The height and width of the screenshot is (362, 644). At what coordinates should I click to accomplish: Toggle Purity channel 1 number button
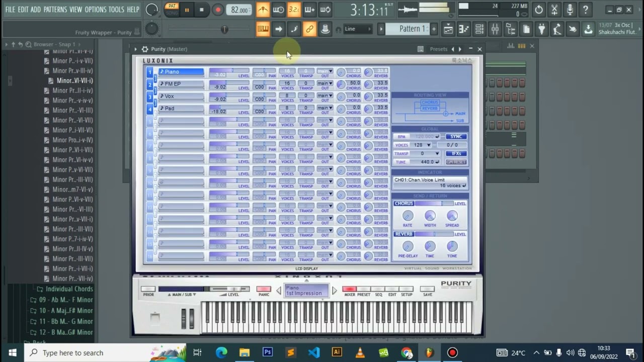point(149,72)
